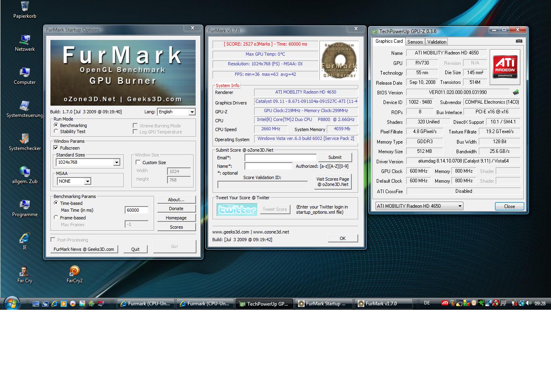The height and width of the screenshot is (392, 551).
Task: Open the MSAA NONE dropdown
Action: click(x=74, y=181)
